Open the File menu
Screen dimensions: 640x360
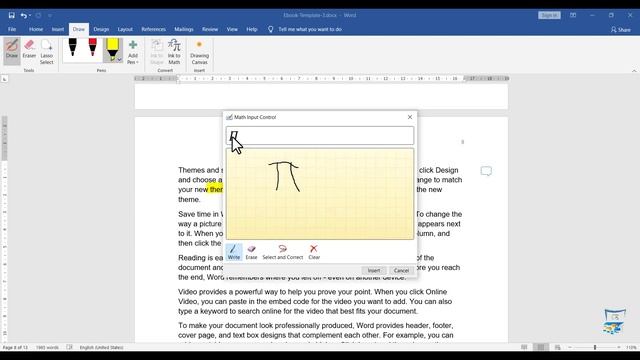tap(12, 29)
